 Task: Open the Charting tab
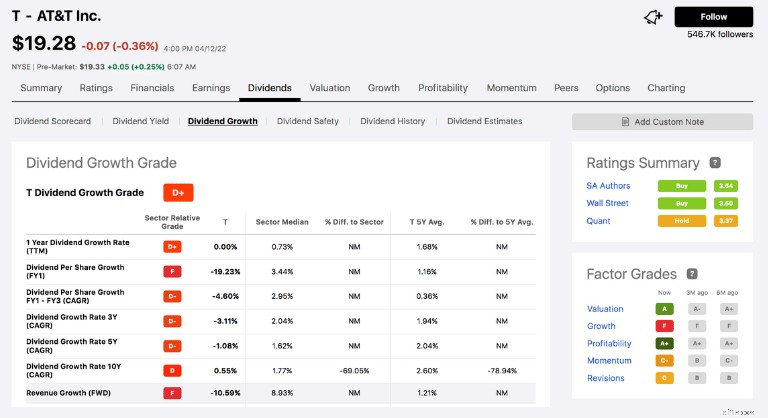pyautogui.click(x=666, y=88)
